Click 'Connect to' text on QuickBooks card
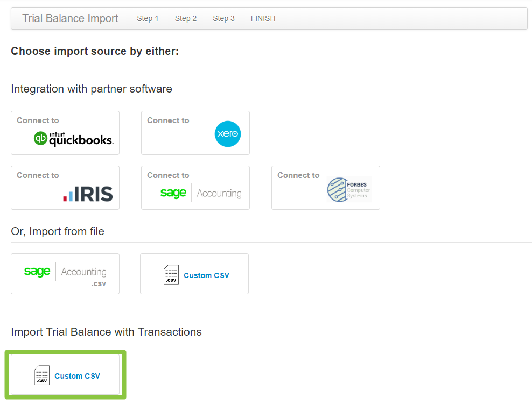 tap(38, 120)
